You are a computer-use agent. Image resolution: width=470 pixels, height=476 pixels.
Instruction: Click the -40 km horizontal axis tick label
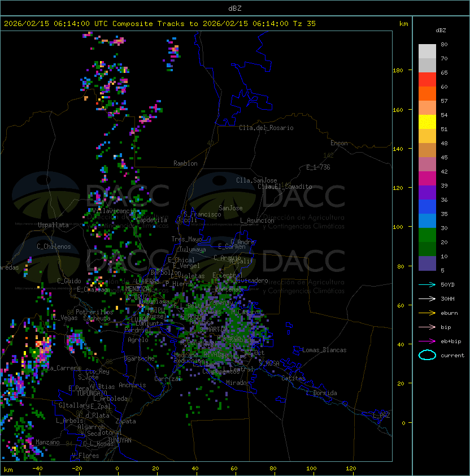(x=37, y=469)
